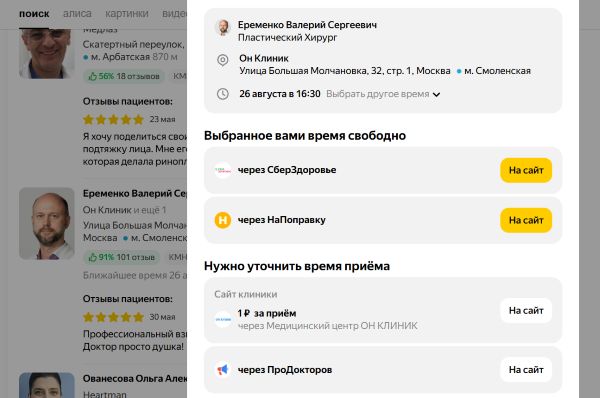Switch to the 'картинки' tab
600x398 pixels.
pos(127,14)
